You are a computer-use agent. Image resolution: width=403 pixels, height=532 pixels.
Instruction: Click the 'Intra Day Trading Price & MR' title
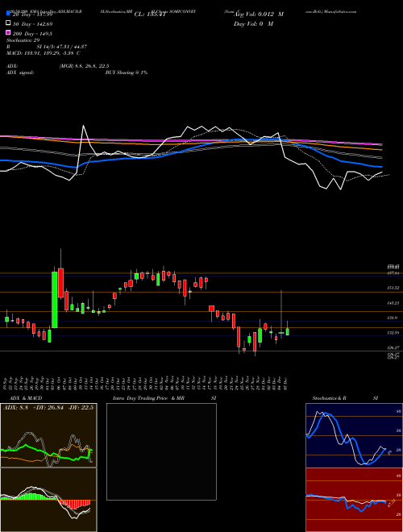(x=148, y=398)
